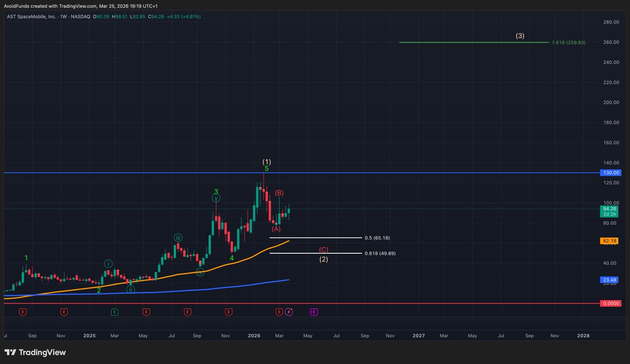Click 2027 on the time axis
The height and width of the screenshot is (364, 630).
coord(418,335)
